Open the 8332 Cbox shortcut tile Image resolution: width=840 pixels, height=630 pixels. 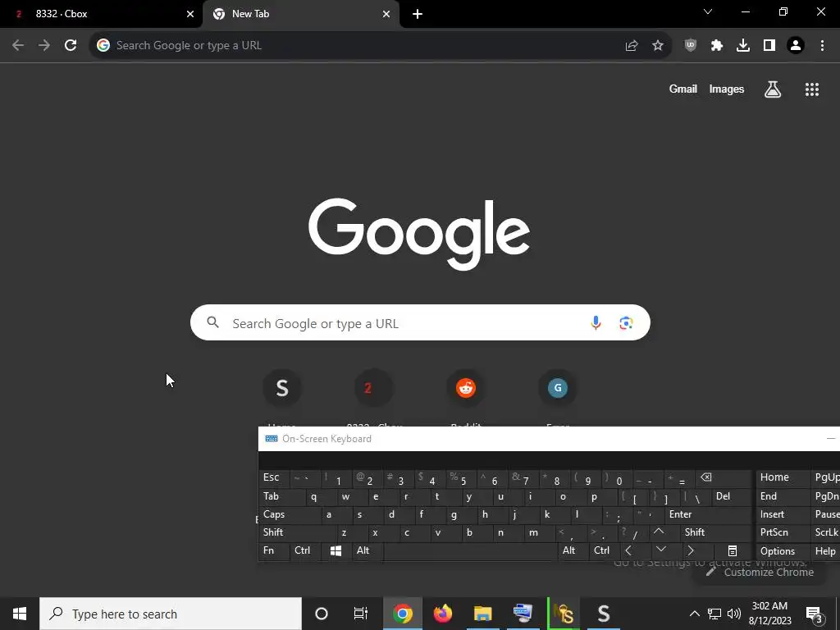click(374, 388)
